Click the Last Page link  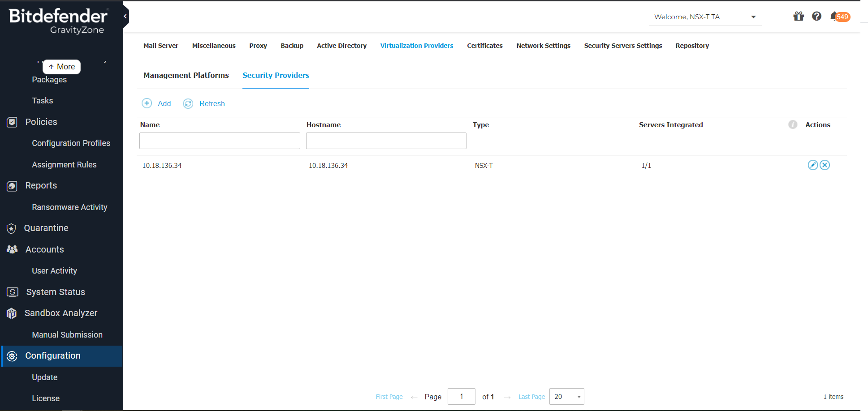pyautogui.click(x=531, y=397)
